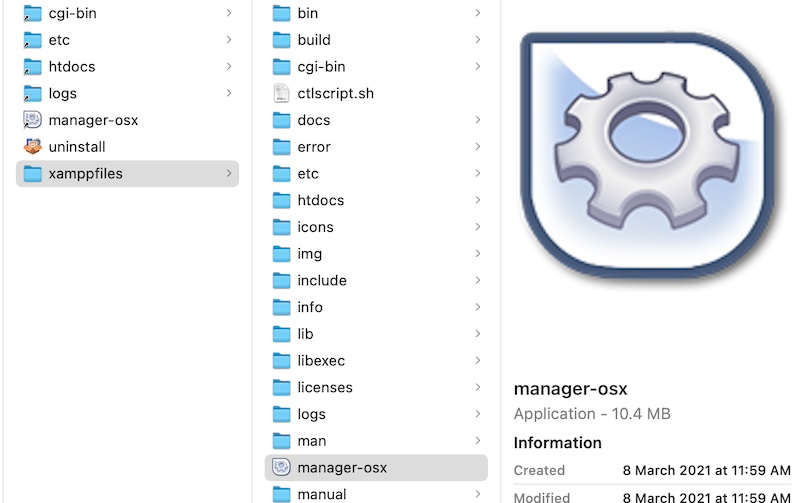This screenshot has width=800, height=503.
Task: Expand the error folder chevron
Action: [478, 147]
